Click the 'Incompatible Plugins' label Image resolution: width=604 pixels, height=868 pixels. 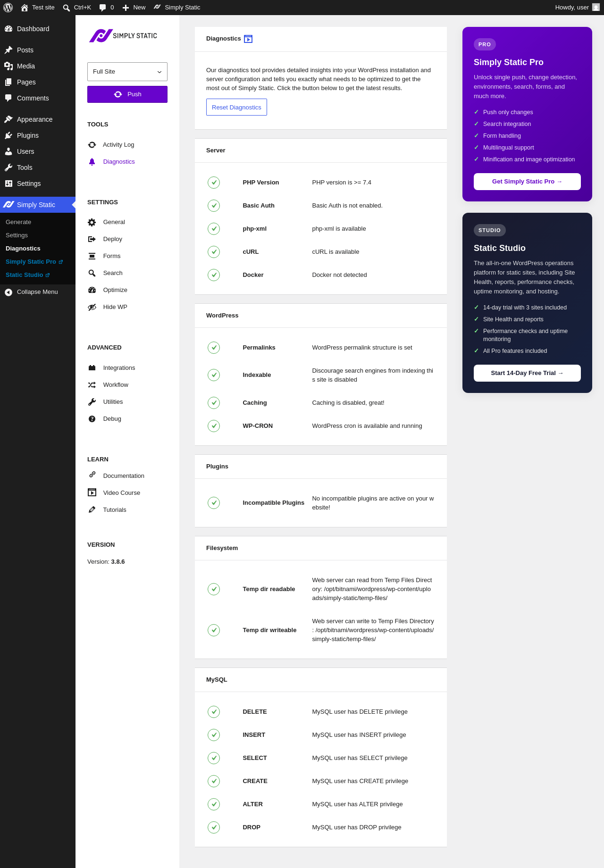click(x=273, y=503)
